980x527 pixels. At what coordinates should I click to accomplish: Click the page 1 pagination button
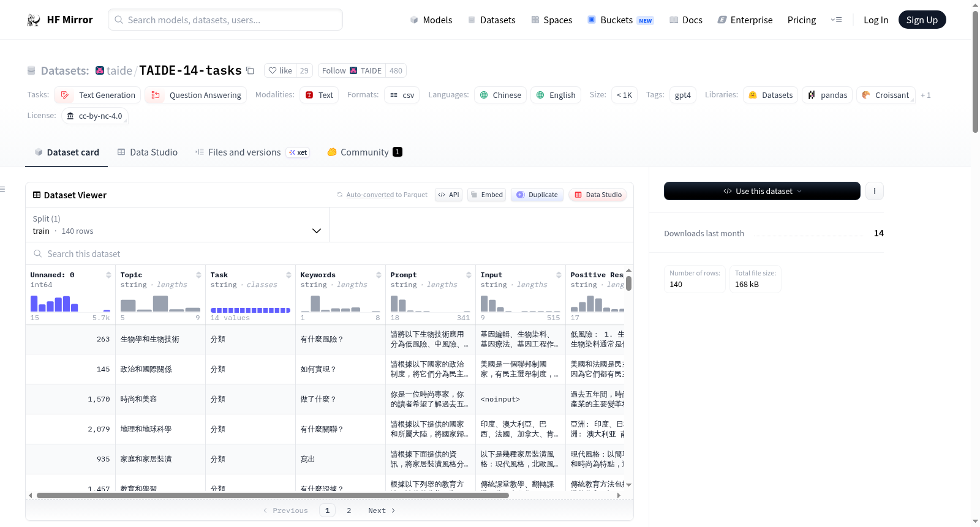tap(327, 510)
